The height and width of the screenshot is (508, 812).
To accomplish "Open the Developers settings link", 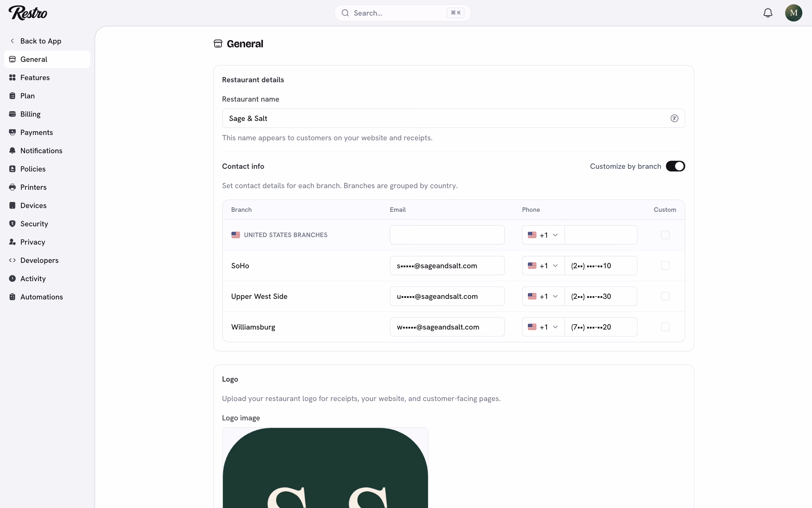I will coord(47,260).
